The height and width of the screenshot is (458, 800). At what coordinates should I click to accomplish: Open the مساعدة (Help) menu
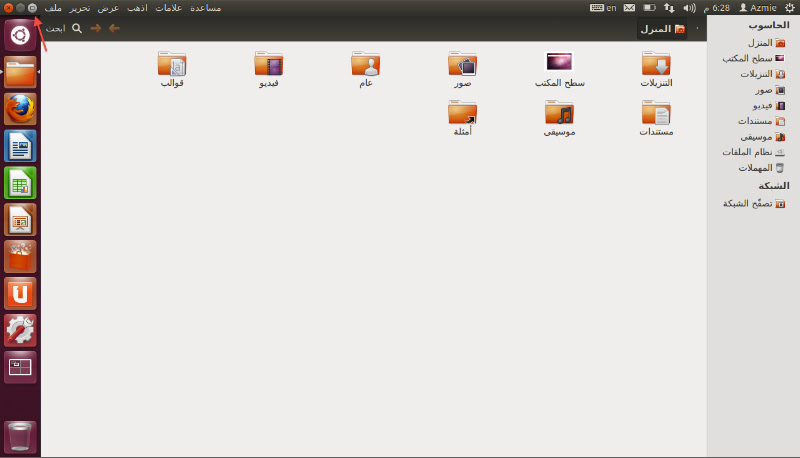click(x=205, y=8)
